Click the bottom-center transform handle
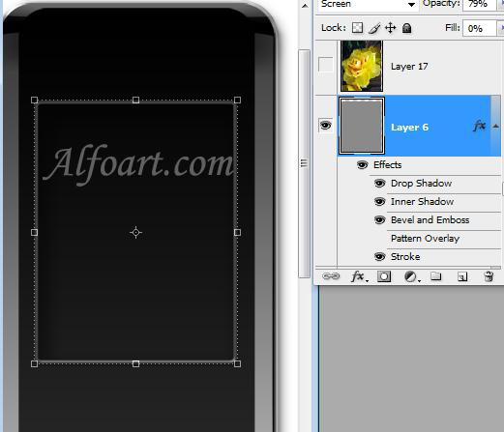This screenshot has width=504, height=432. point(135,363)
